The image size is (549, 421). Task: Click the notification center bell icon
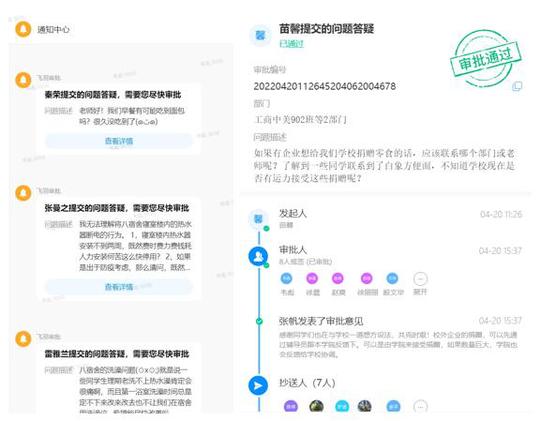(23, 29)
